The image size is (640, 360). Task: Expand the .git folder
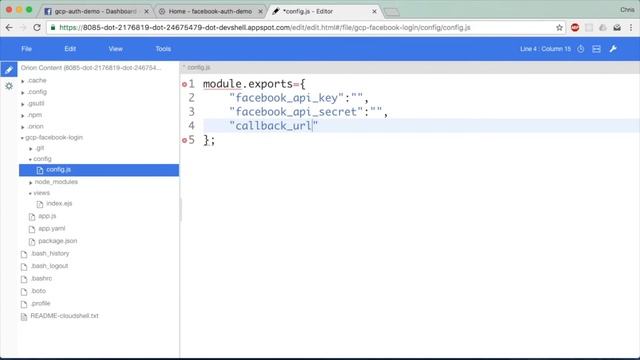(x=31, y=149)
